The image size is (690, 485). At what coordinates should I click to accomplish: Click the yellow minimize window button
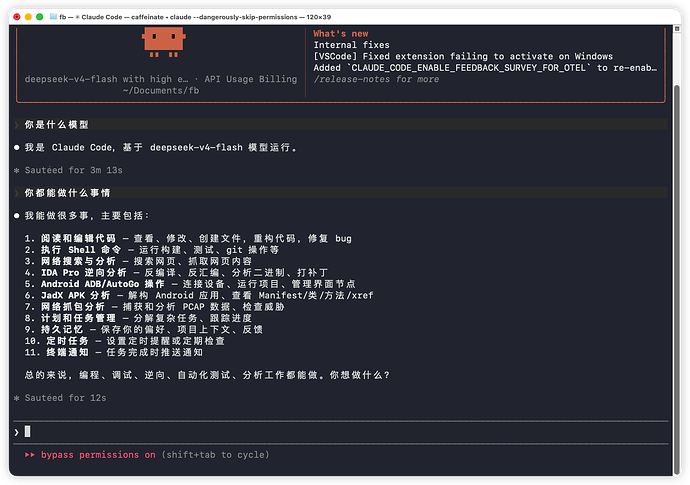pos(28,17)
